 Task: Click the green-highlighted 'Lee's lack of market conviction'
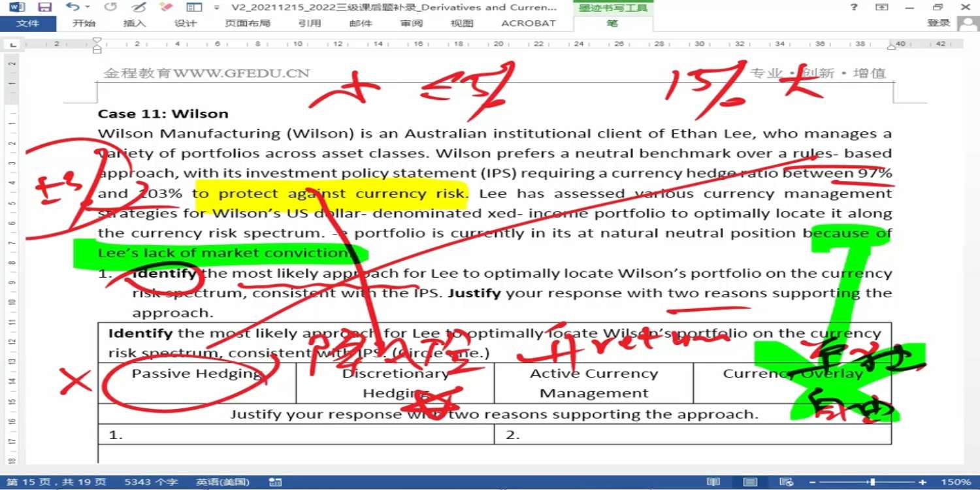coord(223,253)
